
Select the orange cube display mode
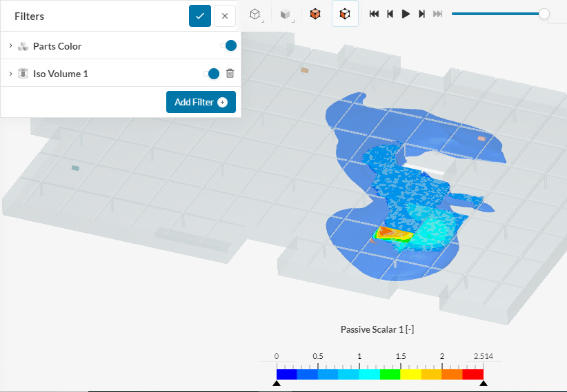click(315, 14)
